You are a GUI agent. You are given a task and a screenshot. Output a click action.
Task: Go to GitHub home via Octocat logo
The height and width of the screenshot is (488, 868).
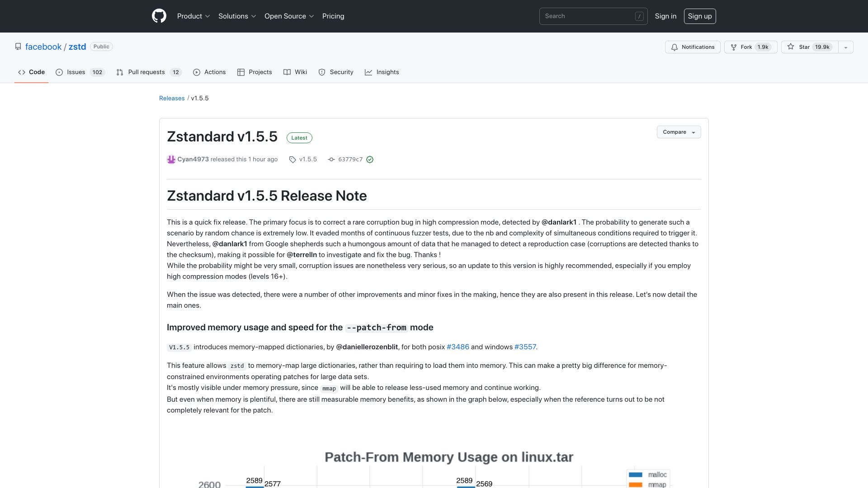click(x=159, y=16)
